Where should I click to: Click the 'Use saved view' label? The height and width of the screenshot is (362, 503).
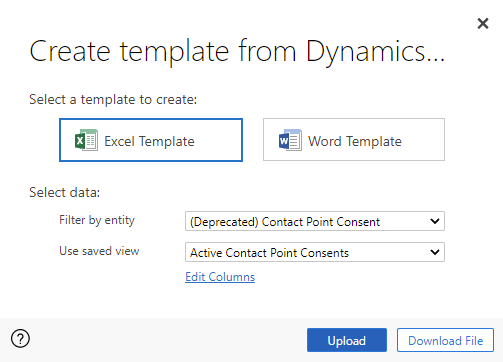click(x=99, y=251)
